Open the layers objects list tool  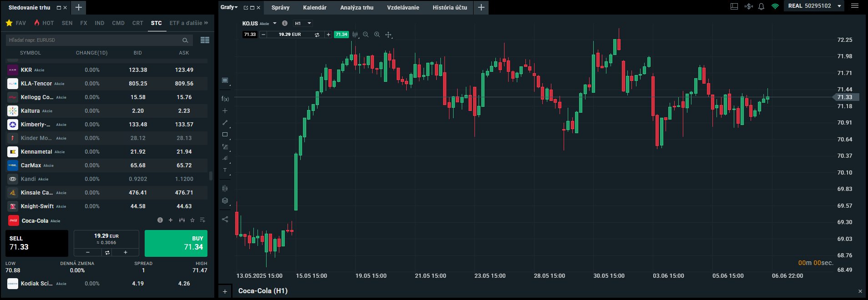coord(225,200)
